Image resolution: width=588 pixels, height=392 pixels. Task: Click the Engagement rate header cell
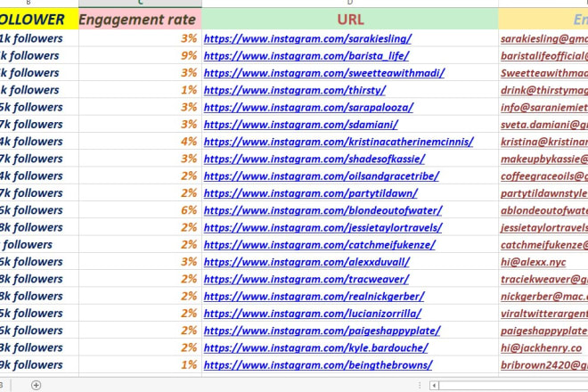pos(140,19)
